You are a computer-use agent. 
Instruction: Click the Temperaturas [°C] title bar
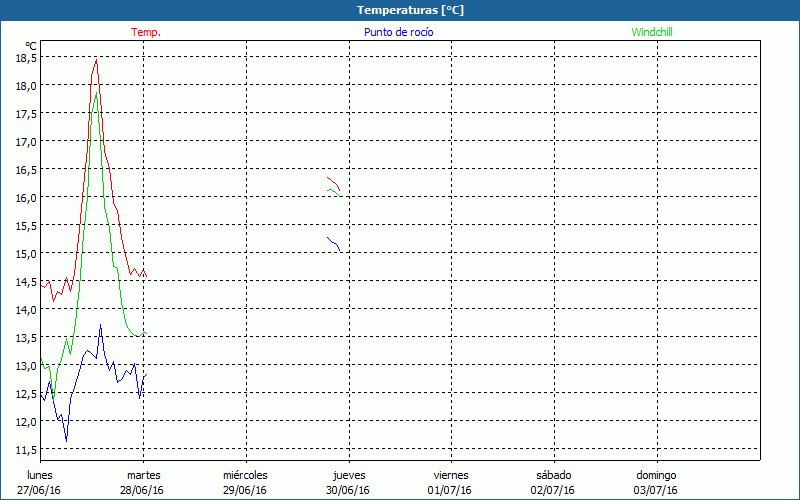(x=400, y=10)
